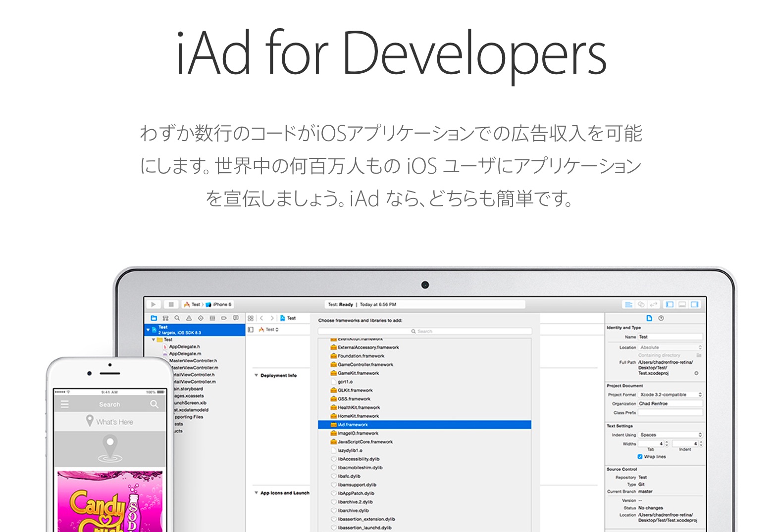
Task: Tap the hamburger menu icon on the iPhone
Action: [64, 404]
